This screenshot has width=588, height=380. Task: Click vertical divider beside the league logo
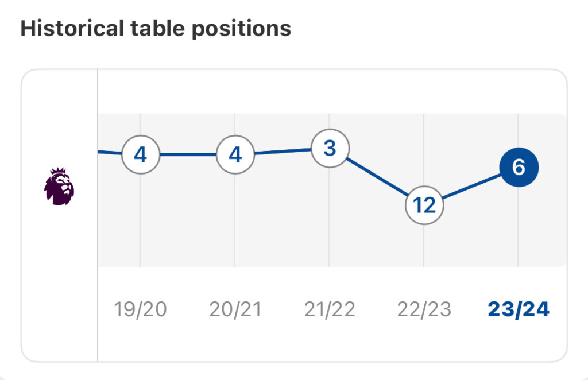point(97,215)
